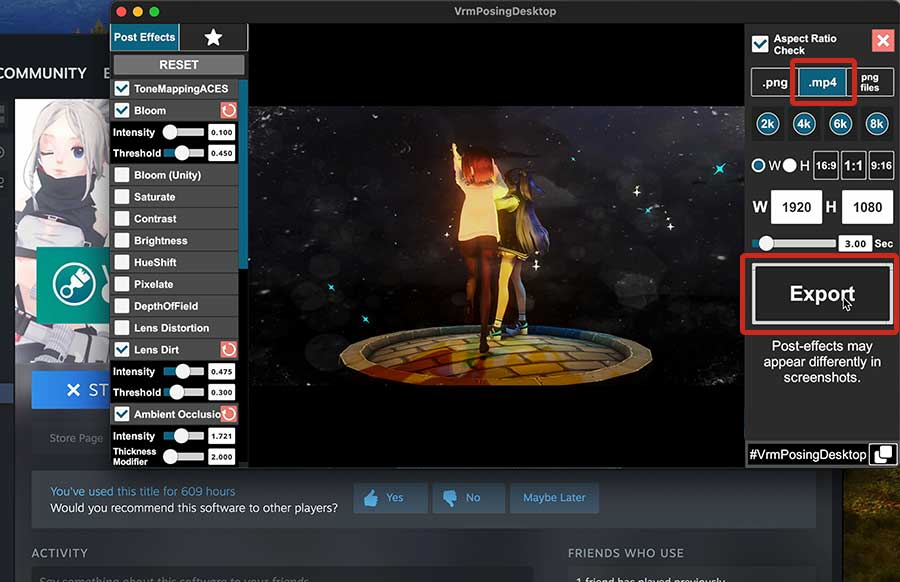This screenshot has height=582, width=900.
Task: Disable the Lens Dirt checkbox
Action: (x=122, y=350)
